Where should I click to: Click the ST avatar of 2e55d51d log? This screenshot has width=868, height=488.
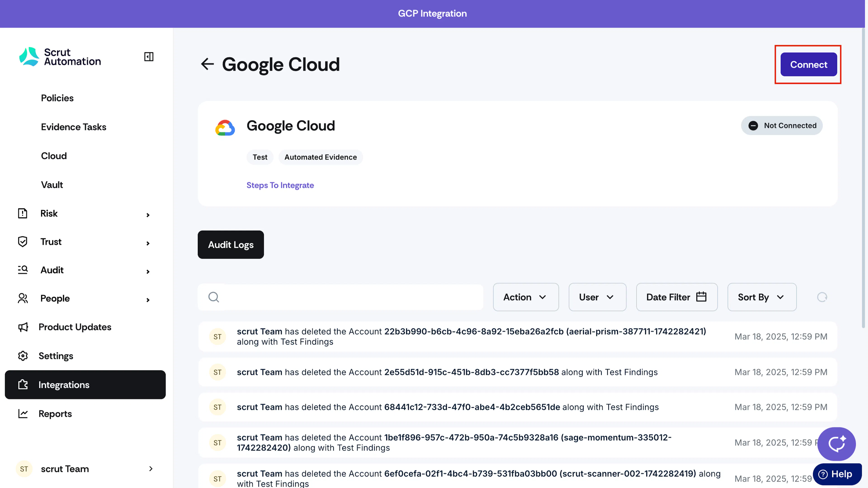pos(217,372)
